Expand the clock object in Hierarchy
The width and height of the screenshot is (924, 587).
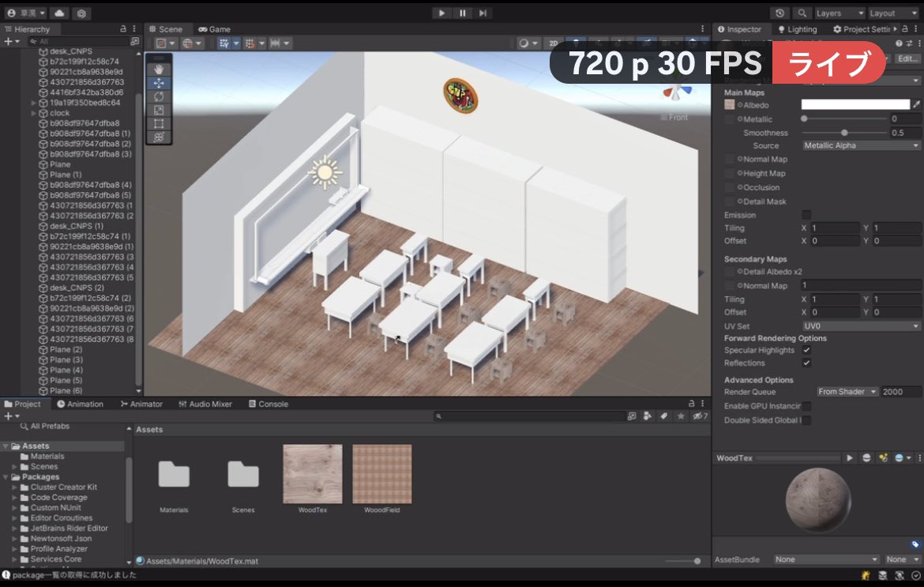34,112
